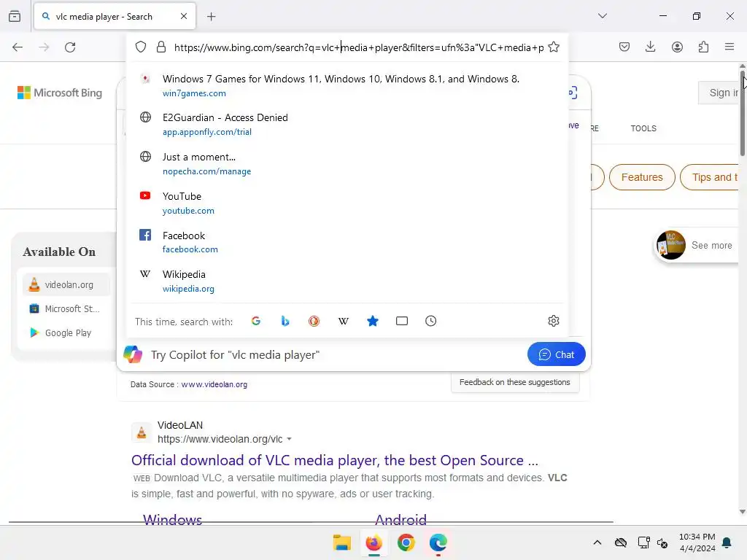Switch to Firefox in taskbar
747x560 pixels.
(x=374, y=542)
